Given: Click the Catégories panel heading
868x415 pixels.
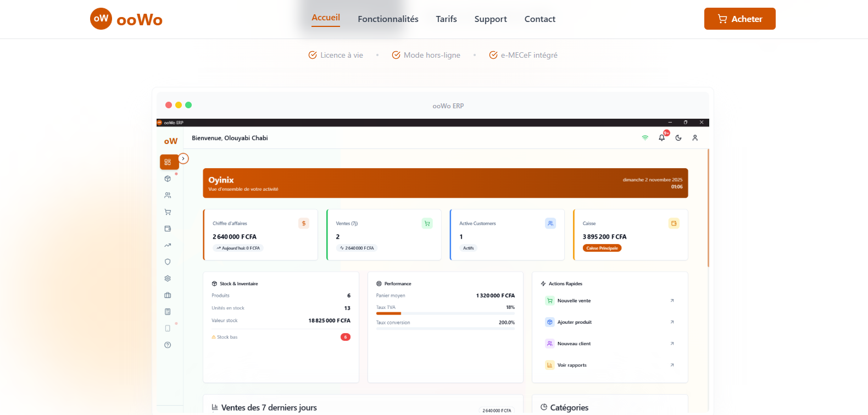Looking at the screenshot, I should pos(569,408).
